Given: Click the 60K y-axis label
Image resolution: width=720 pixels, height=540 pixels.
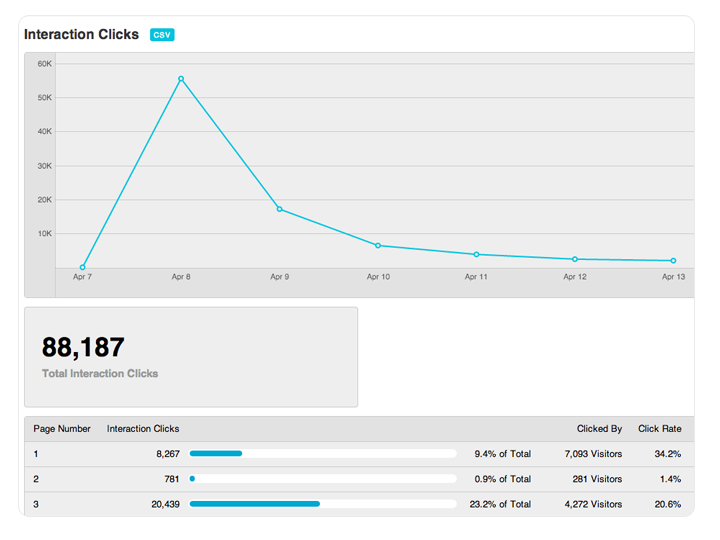Looking at the screenshot, I should [45, 64].
